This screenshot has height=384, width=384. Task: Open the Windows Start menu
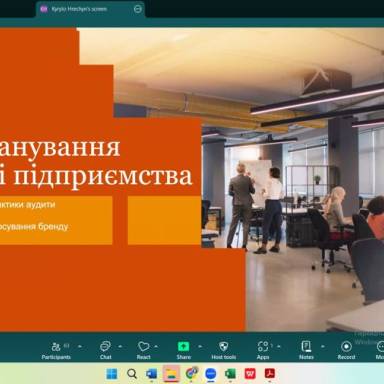[112, 374]
